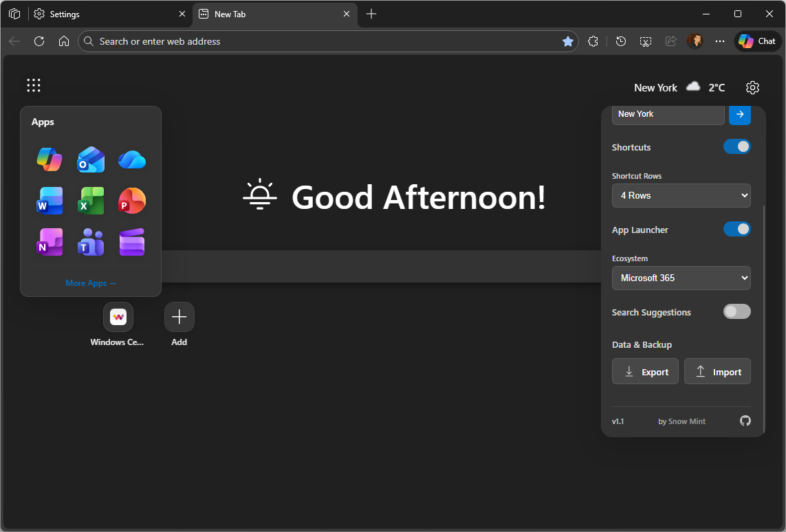Image resolution: width=786 pixels, height=532 pixels.
Task: Click the Copilot icon in Apps
Action: coord(49,159)
